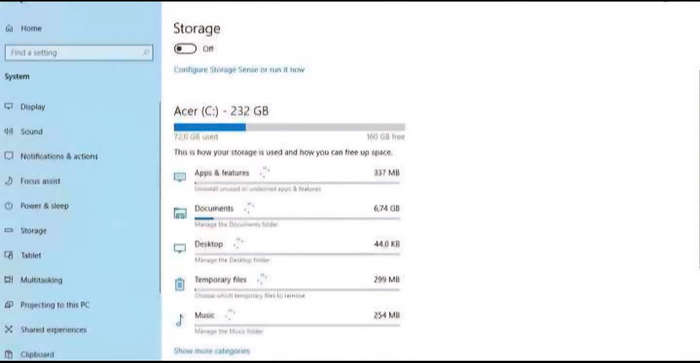Viewport: 700px width, 363px height.
Task: Click the search magnifier icon
Action: pyautogui.click(x=146, y=53)
